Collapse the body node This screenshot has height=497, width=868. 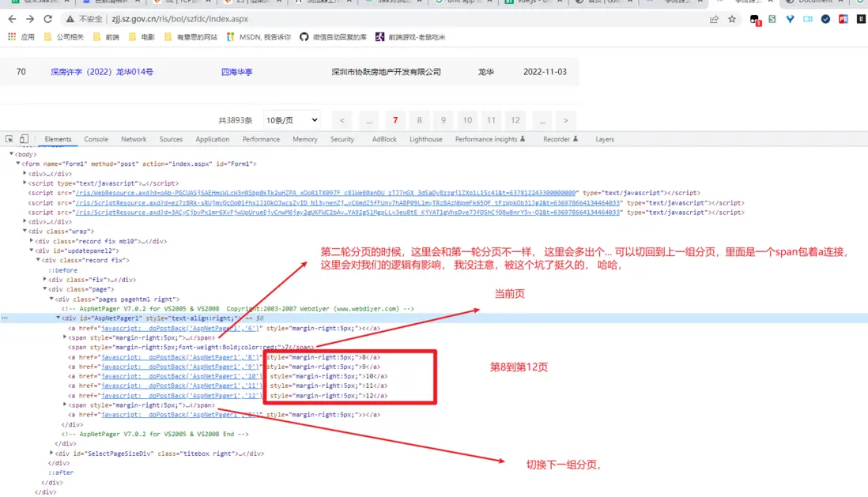pos(12,154)
